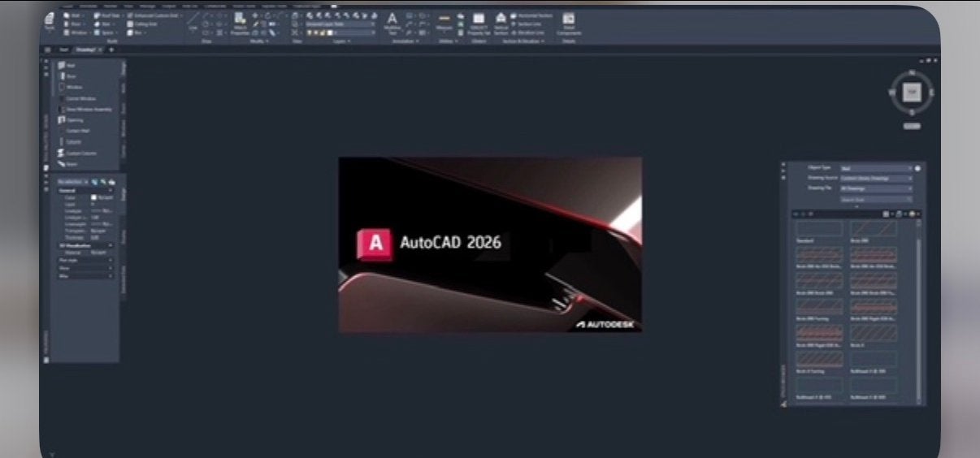Choose Corner Window in the tool palette

pyautogui.click(x=77, y=98)
